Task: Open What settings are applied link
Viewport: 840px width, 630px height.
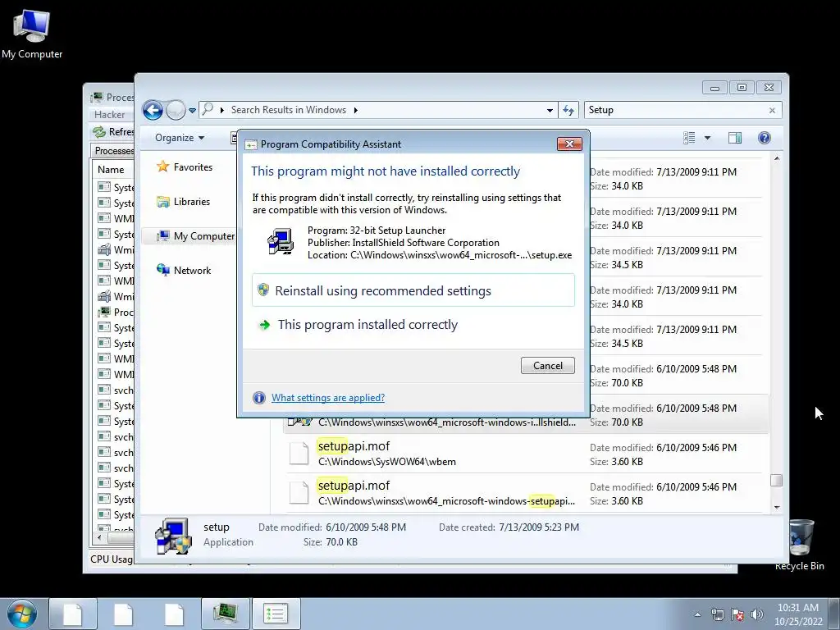Action: [x=328, y=398]
